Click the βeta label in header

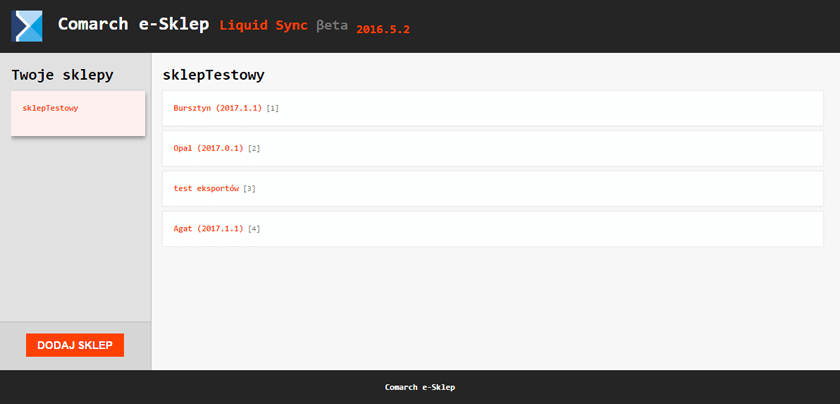coord(332,25)
